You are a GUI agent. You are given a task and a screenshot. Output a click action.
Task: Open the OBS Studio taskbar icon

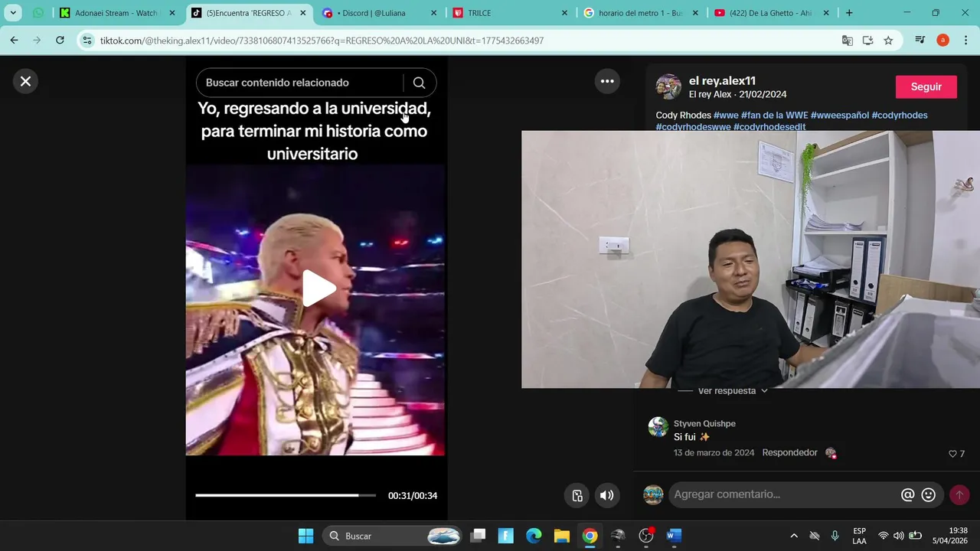[646, 536]
